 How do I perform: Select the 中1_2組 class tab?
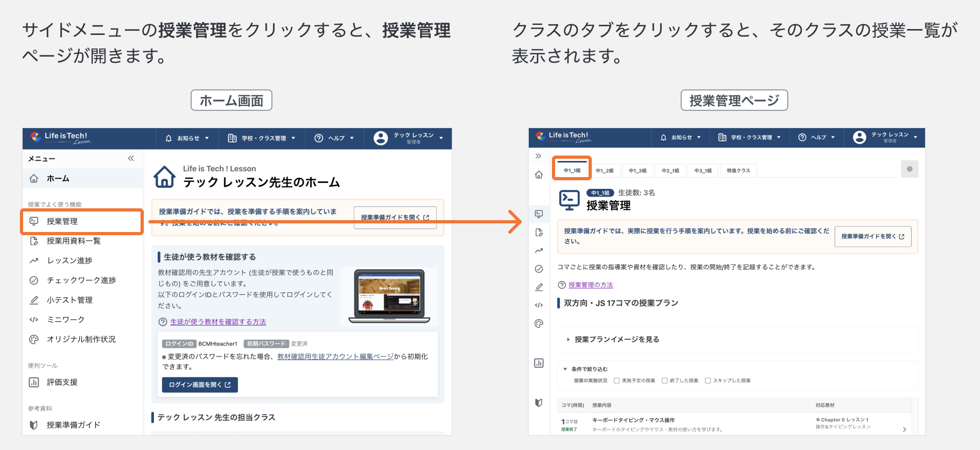pyautogui.click(x=605, y=170)
